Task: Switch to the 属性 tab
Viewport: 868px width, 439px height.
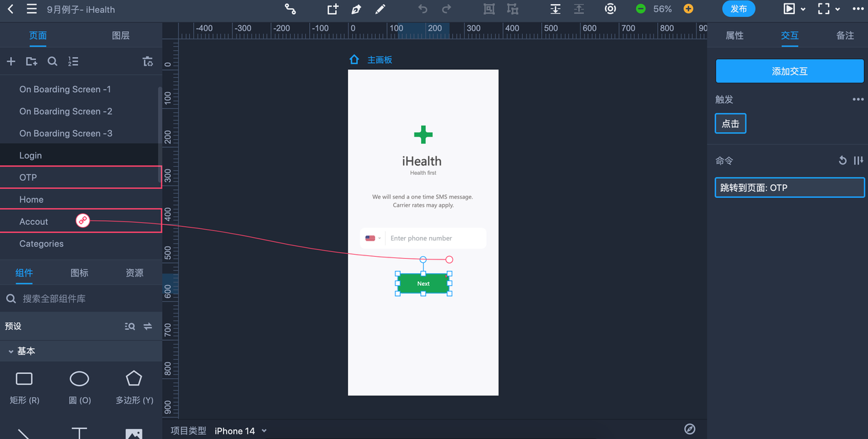Action: (x=734, y=35)
